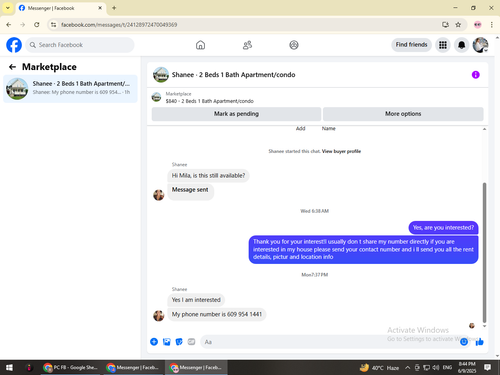Attach a photo with the image icon
The image size is (500, 375).
(167, 342)
